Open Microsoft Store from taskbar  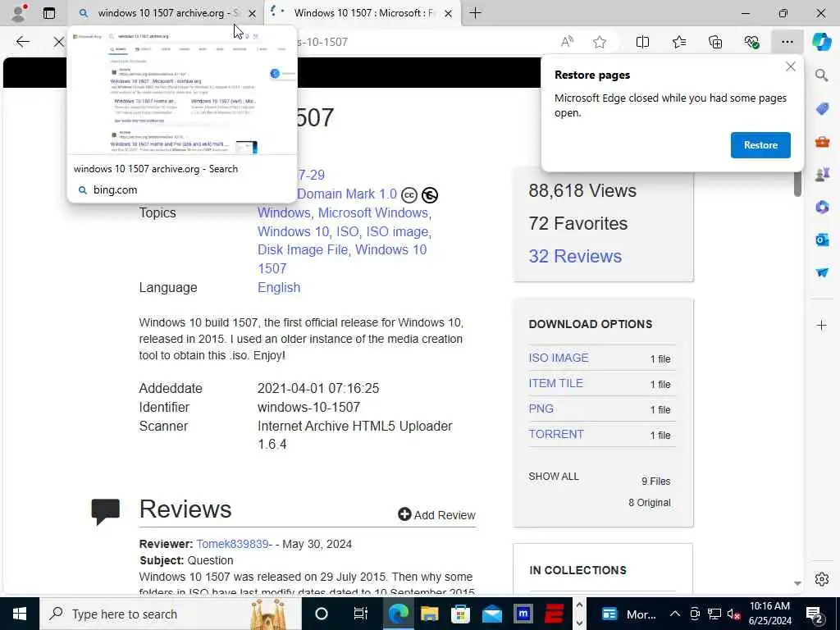coord(460,614)
